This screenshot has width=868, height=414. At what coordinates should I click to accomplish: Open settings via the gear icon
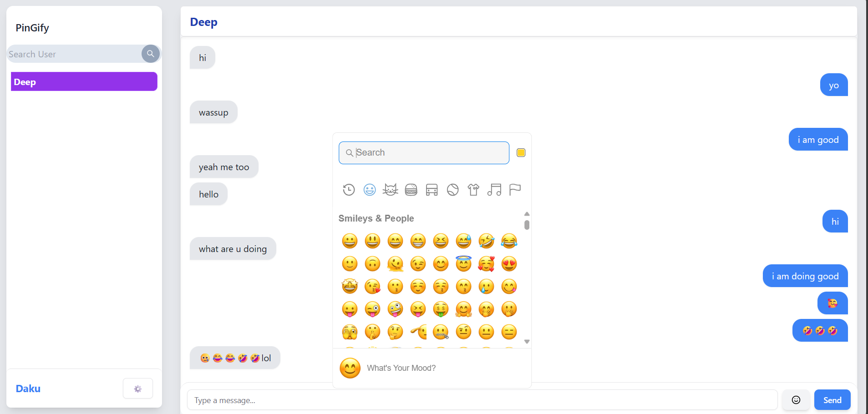click(x=137, y=389)
